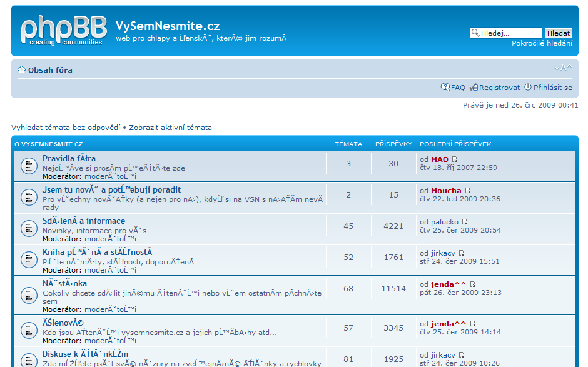
Task: Open the Přihlásit se login link
Action: click(553, 88)
